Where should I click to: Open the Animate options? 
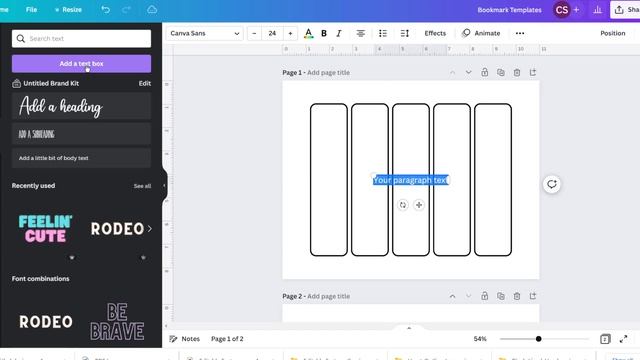[481, 33]
